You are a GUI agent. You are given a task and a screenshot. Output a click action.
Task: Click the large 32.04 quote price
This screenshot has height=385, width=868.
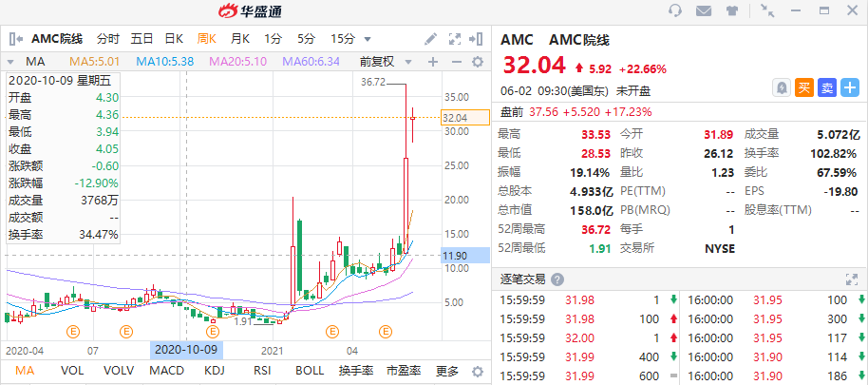[535, 65]
